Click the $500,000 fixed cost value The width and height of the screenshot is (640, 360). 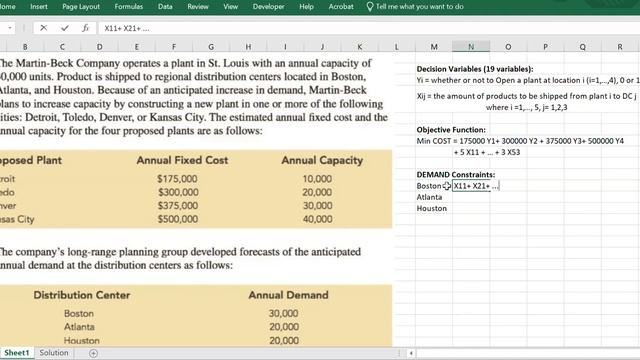click(178, 219)
